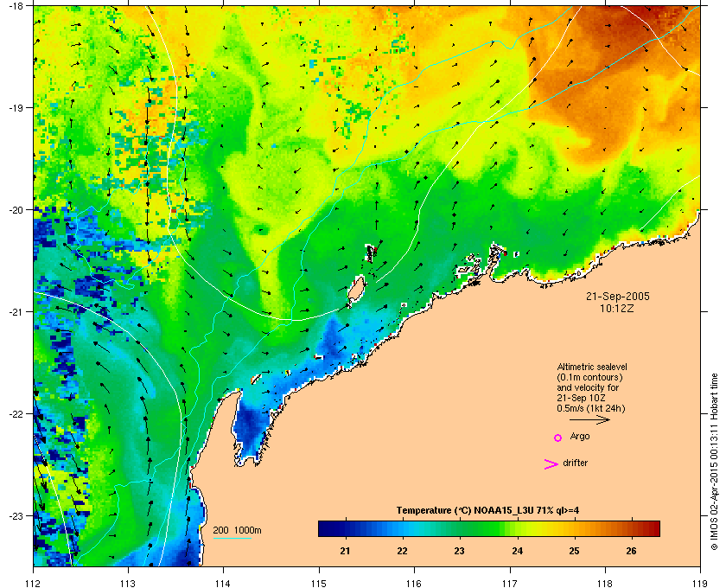Click the temperature color bar

pos(489,528)
